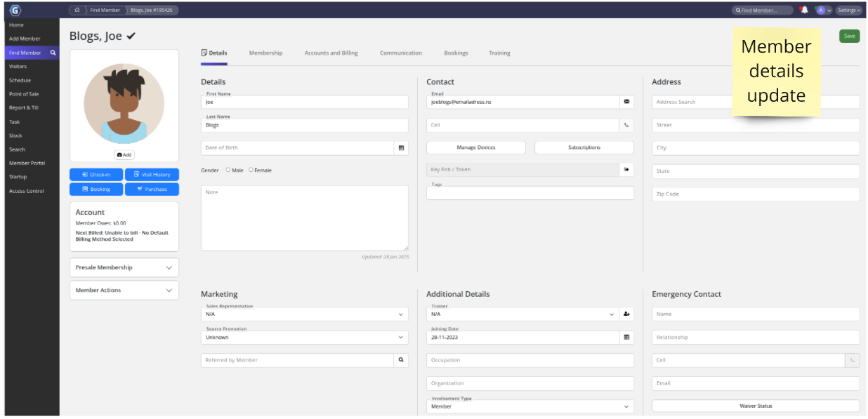Click the Subscriptions button
The image size is (868, 419).
point(584,147)
